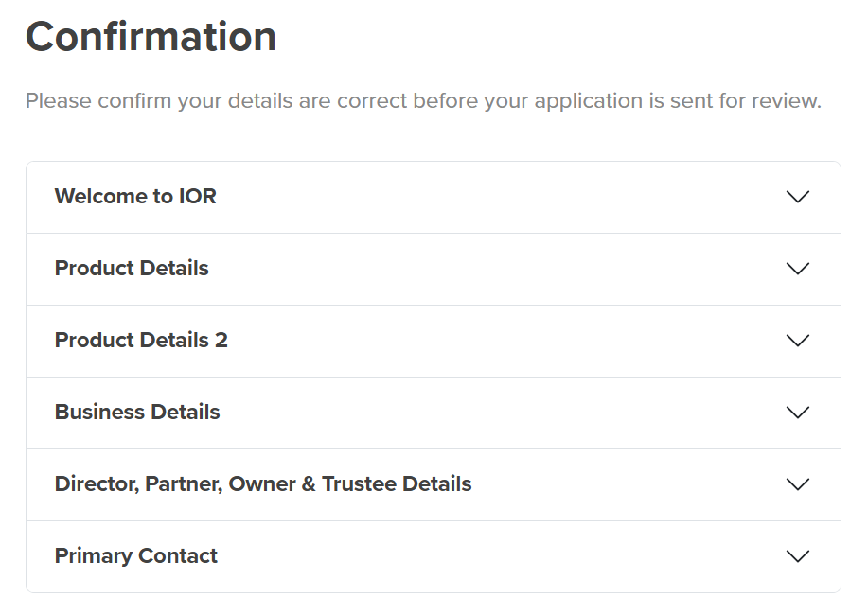
Task: Click the "Business Details" label text
Action: click(137, 413)
